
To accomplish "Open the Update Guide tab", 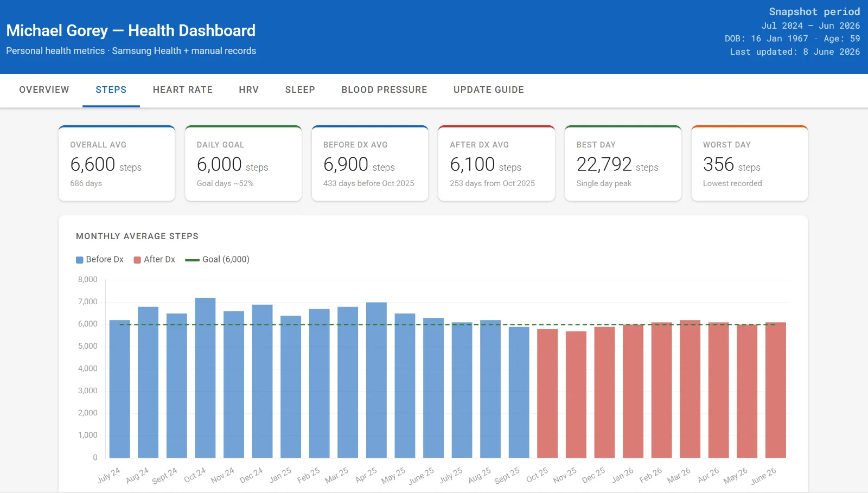I will [x=489, y=90].
